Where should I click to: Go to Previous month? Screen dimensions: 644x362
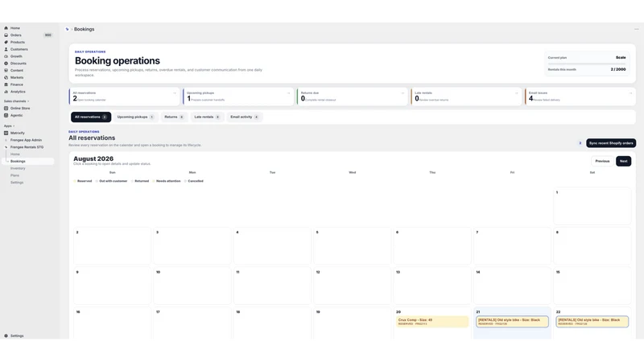(602, 162)
